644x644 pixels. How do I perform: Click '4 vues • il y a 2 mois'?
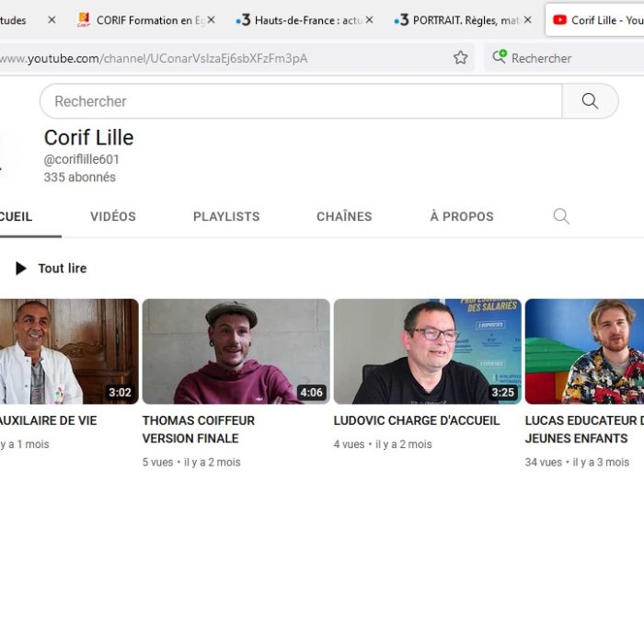(383, 444)
